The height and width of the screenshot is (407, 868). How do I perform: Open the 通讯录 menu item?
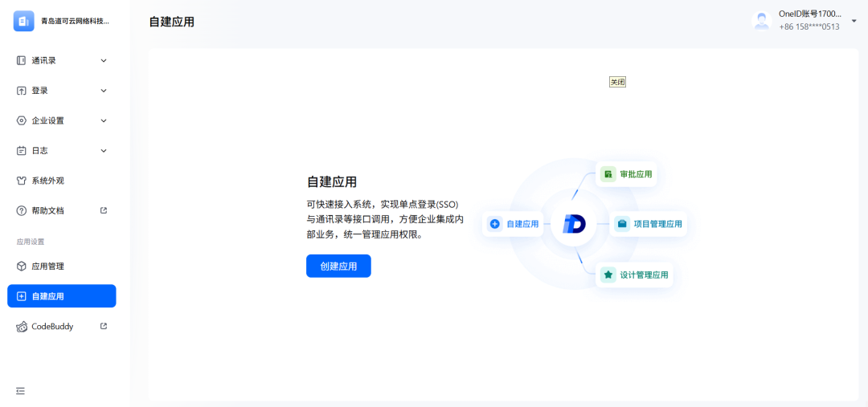point(61,61)
